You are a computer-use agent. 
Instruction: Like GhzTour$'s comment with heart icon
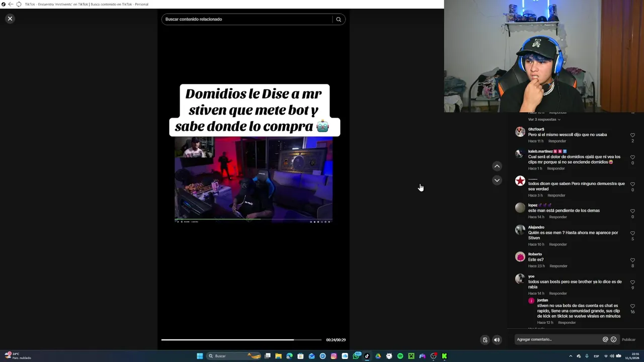click(x=632, y=135)
